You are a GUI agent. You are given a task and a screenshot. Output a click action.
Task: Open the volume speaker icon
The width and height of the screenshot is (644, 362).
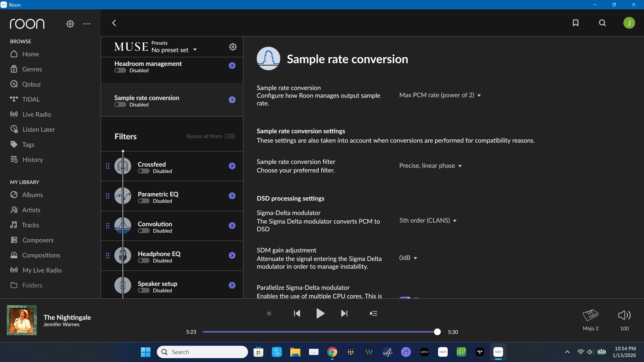[624, 315]
